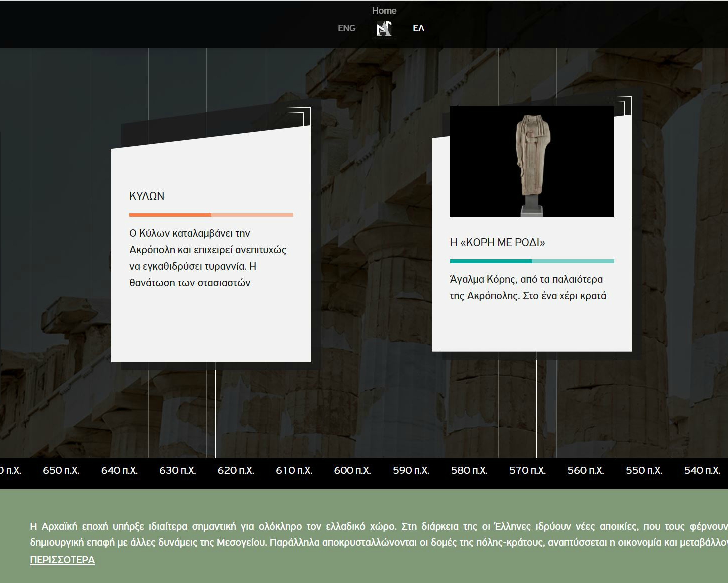Screen dimensions: 728x583
Task: Select the ΕΛ Greek language option
Action: [x=418, y=28]
